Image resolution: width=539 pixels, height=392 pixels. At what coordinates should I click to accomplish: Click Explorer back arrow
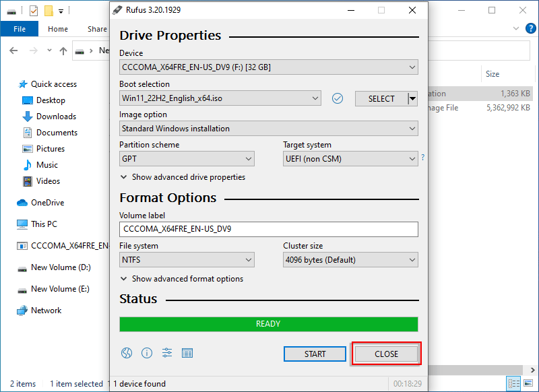pyautogui.click(x=13, y=51)
